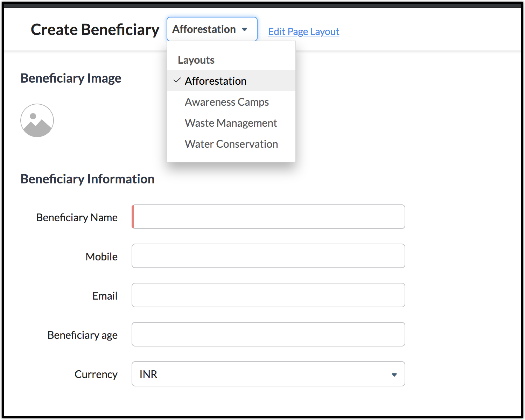Select Afforestation from the Layouts menu
525x420 pixels.
click(216, 81)
